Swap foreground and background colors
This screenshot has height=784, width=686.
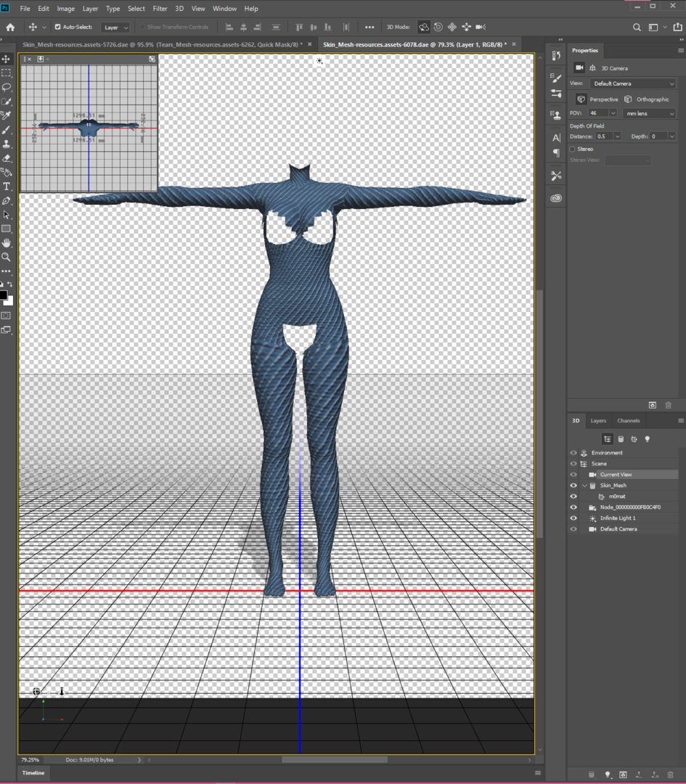pyautogui.click(x=9, y=284)
